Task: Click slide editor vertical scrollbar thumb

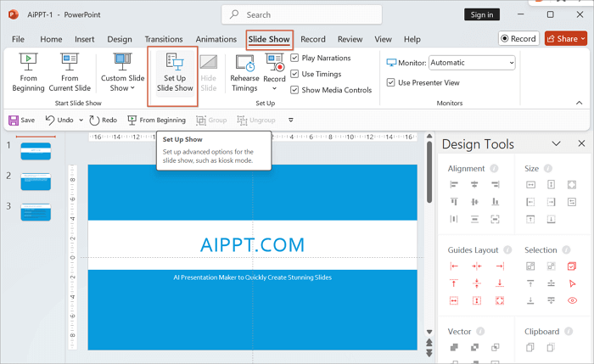Action: coord(429,171)
